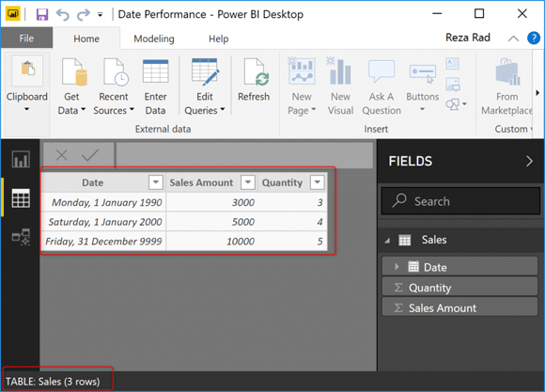Screen dimensions: 545x392
Task: Click the Edit Queries icon
Action: (206, 72)
